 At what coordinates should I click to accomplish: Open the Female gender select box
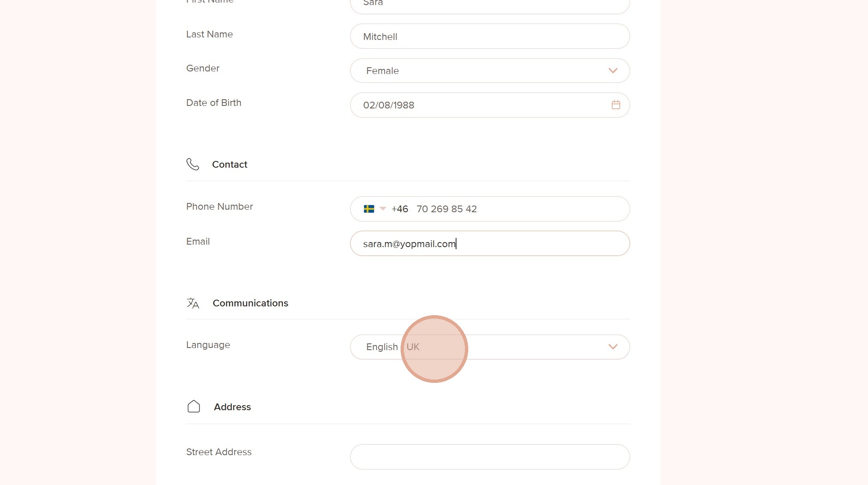click(479, 71)
